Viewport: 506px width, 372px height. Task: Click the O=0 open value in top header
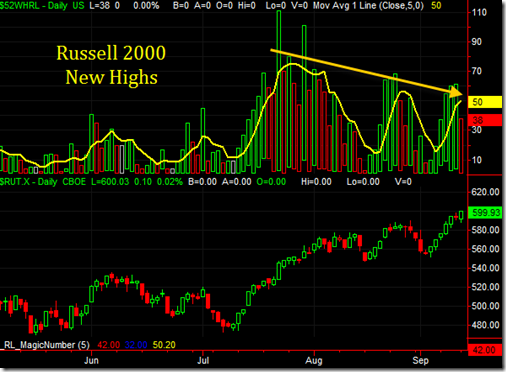pyautogui.click(x=224, y=6)
